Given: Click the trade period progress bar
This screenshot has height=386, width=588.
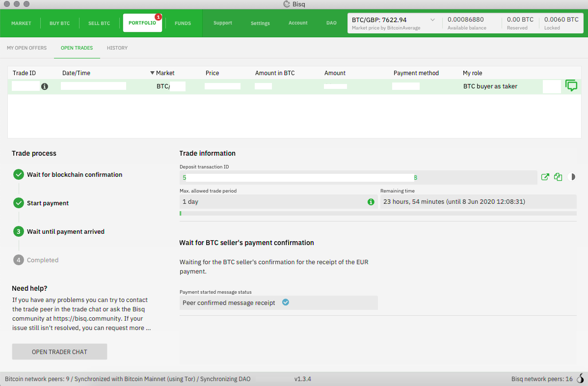Looking at the screenshot, I should (378, 214).
